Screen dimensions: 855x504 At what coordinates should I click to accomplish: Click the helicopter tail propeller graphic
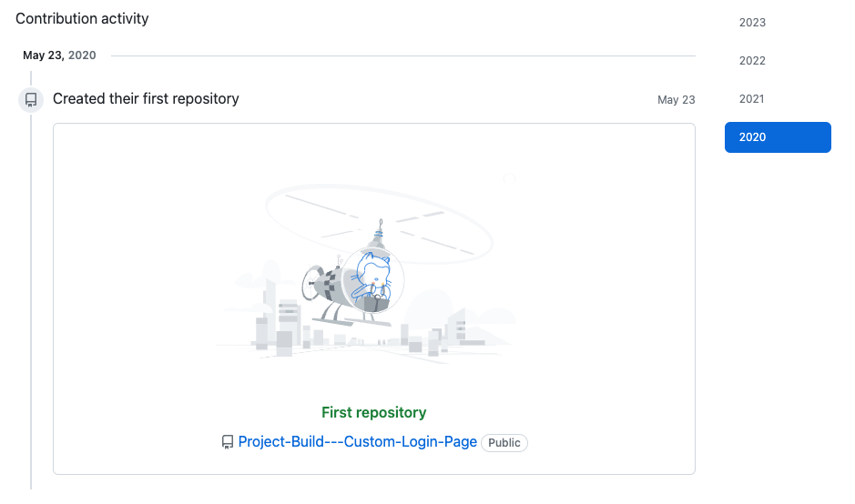coord(312,283)
